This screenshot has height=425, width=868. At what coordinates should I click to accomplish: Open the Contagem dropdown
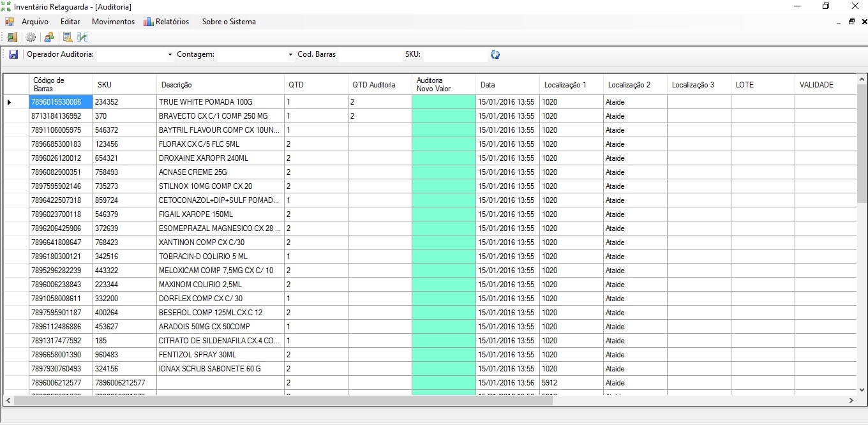click(x=290, y=55)
